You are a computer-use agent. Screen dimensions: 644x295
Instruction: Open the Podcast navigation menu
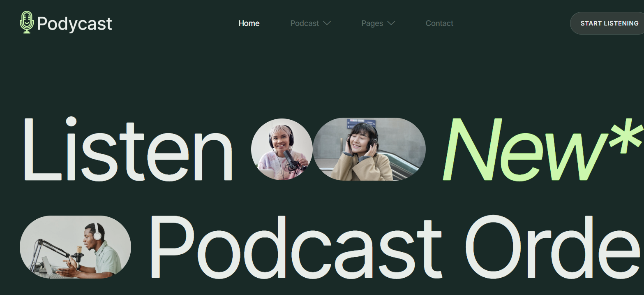(x=305, y=23)
